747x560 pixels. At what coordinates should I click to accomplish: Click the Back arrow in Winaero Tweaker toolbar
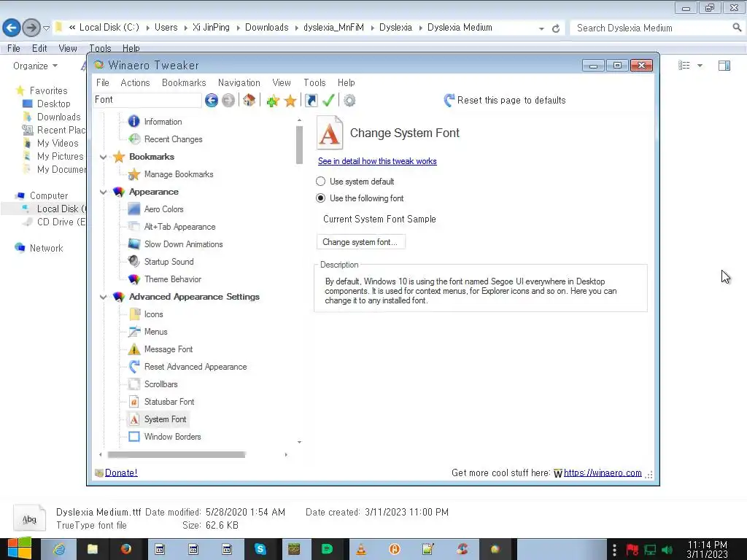tap(212, 100)
